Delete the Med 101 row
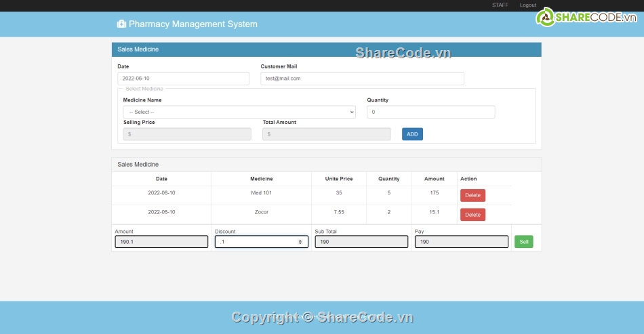 (472, 195)
